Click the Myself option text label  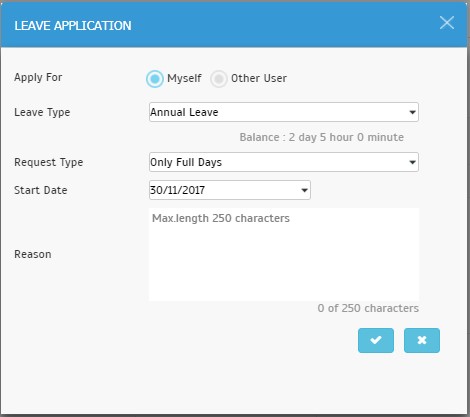coord(184,78)
